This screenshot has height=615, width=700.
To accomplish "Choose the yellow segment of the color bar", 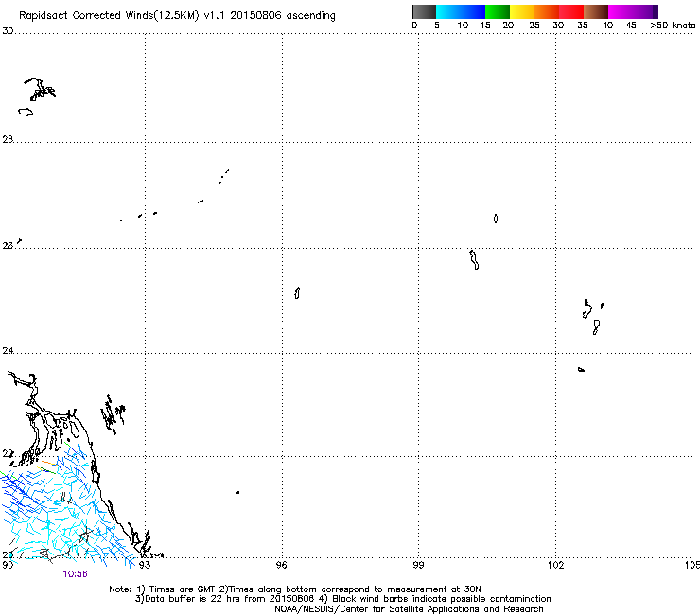I will click(x=522, y=11).
